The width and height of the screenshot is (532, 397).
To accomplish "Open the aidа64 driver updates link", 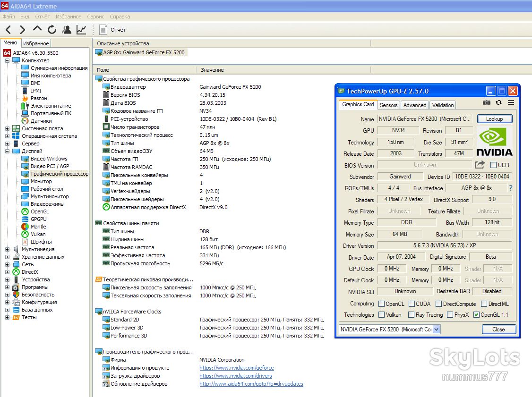I will click(x=251, y=384).
